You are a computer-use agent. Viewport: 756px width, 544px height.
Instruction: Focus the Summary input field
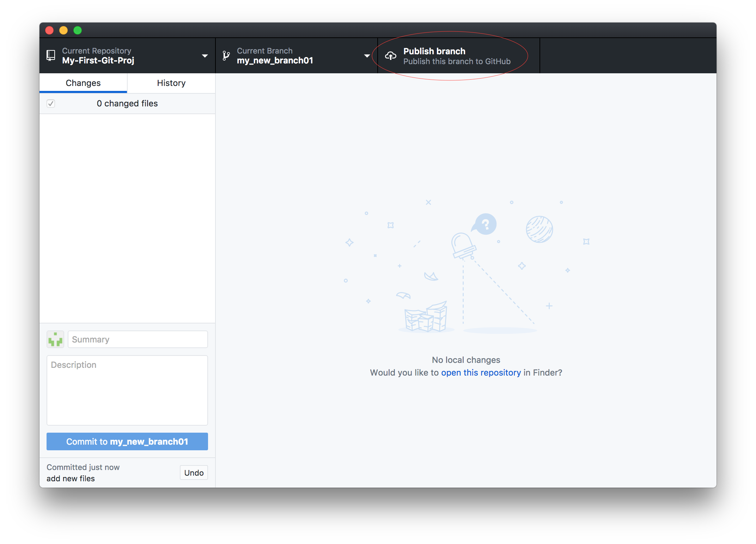138,339
